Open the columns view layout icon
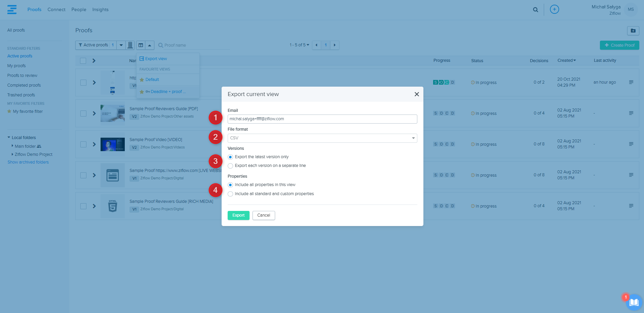 [141, 45]
